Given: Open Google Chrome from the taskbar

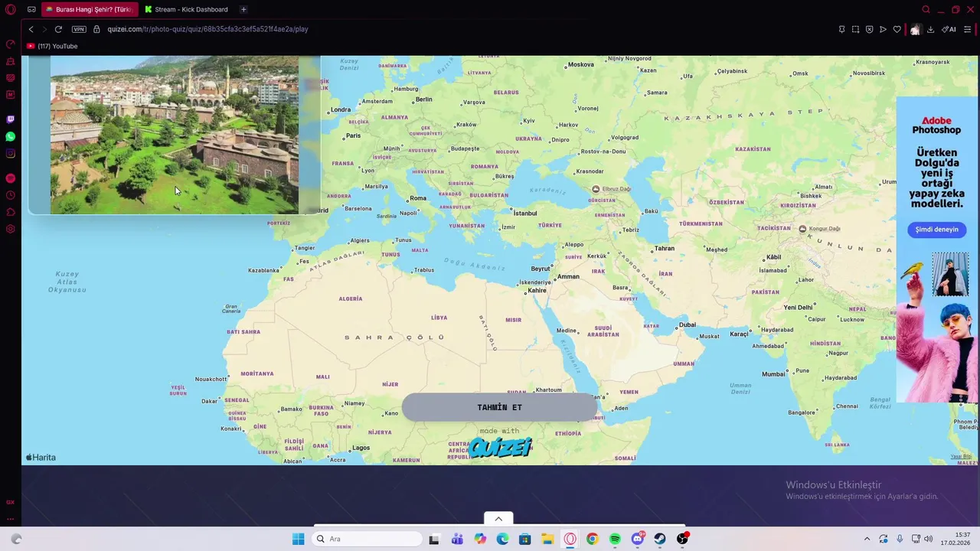Looking at the screenshot, I should (x=592, y=539).
